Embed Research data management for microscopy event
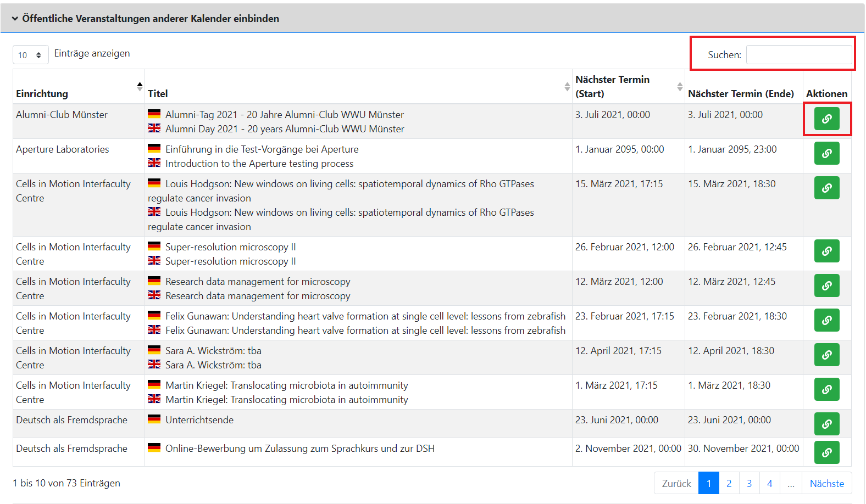Viewport: 866px width, 504px height. coord(826,285)
